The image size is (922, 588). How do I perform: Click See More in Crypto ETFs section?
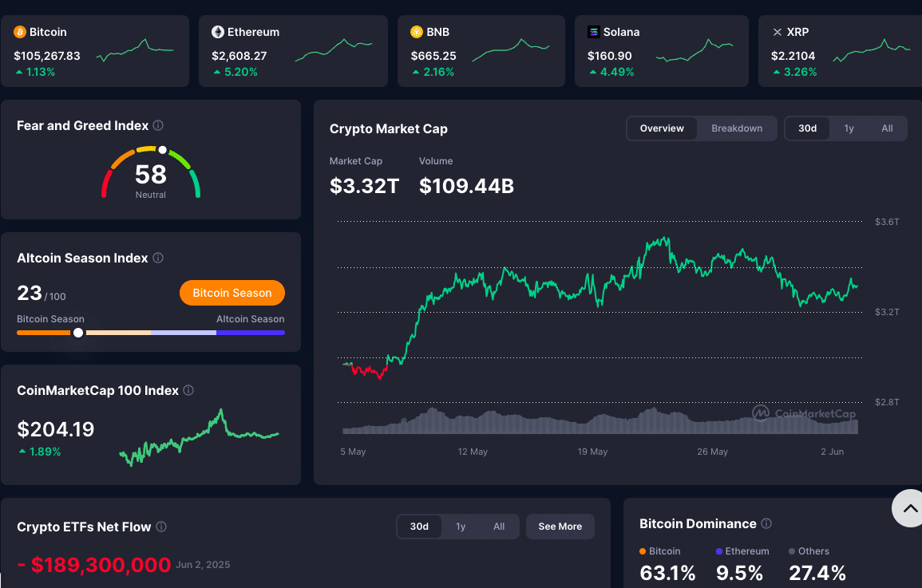pos(560,527)
